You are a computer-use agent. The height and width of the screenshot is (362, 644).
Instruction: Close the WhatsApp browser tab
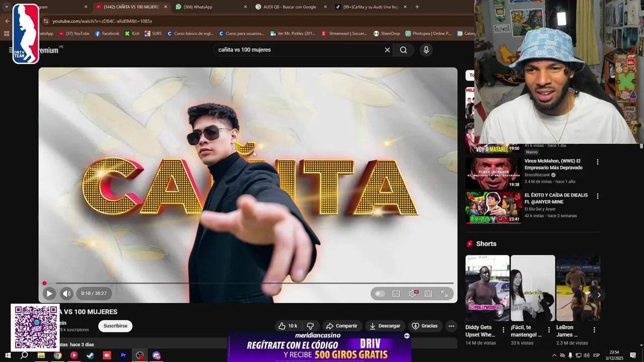[246, 7]
